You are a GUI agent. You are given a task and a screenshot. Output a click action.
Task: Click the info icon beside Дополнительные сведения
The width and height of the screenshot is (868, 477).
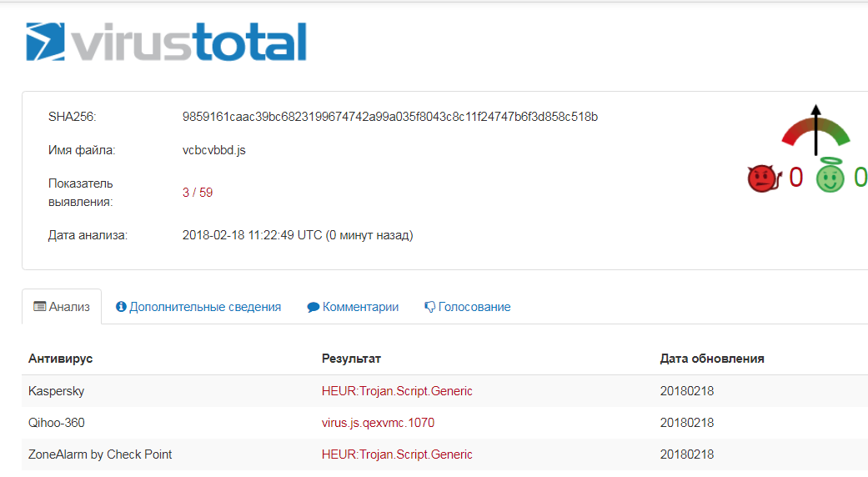coord(121,307)
